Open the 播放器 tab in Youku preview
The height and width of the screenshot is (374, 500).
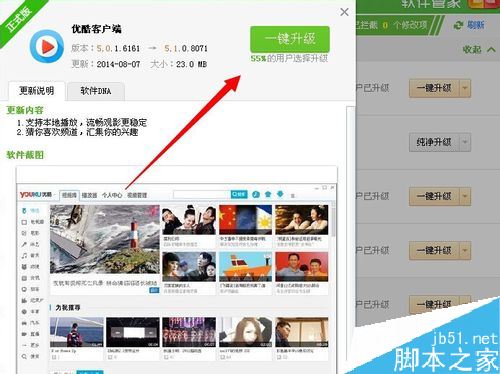89,195
